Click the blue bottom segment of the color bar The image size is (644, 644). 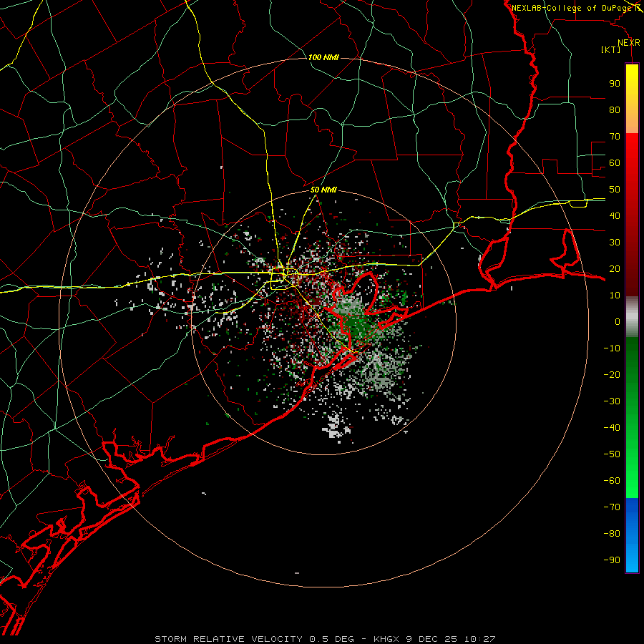[x=632, y=535]
